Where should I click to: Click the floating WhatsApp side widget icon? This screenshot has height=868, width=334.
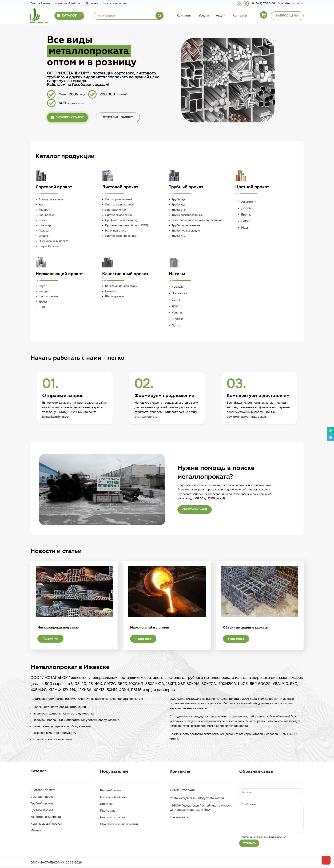click(330, 431)
